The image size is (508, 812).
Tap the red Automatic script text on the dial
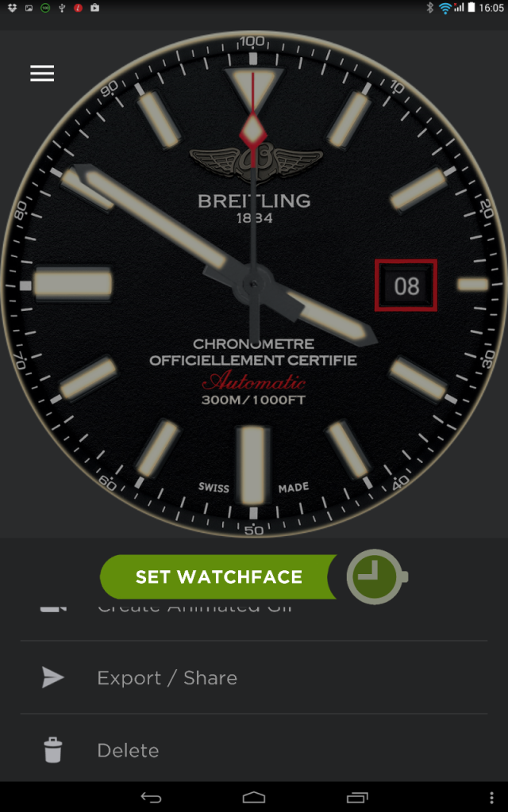(253, 381)
